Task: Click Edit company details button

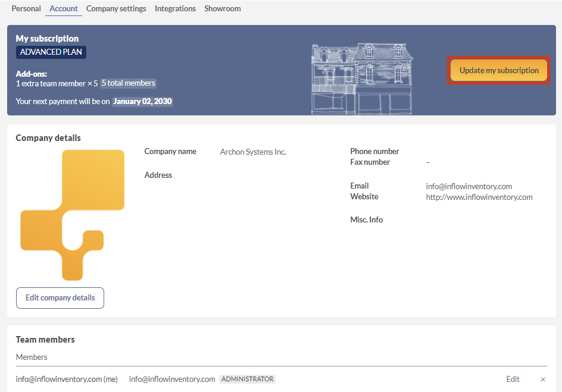Action: [x=60, y=298]
